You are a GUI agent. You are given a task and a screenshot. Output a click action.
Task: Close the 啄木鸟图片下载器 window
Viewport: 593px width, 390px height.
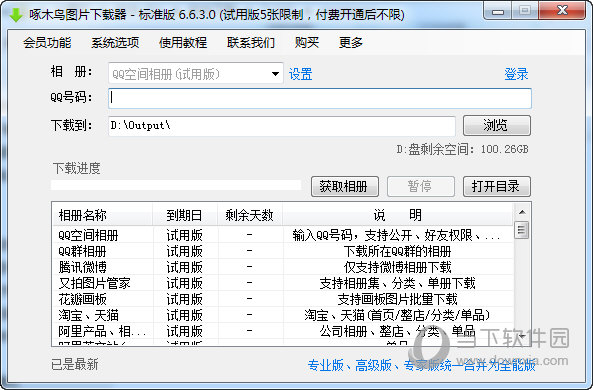click(562, 12)
